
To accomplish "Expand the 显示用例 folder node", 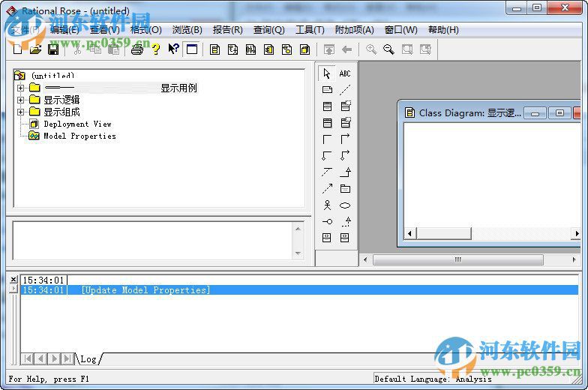I will coord(21,88).
